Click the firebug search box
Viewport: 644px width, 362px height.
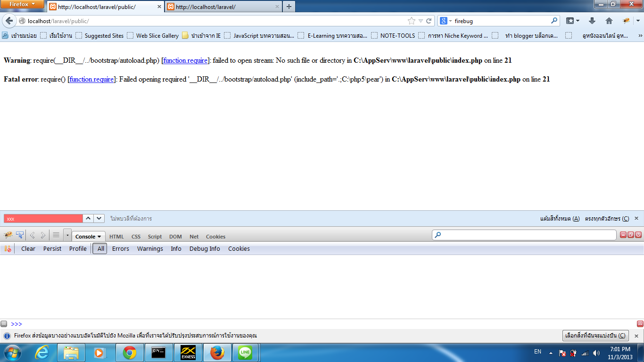pos(501,21)
